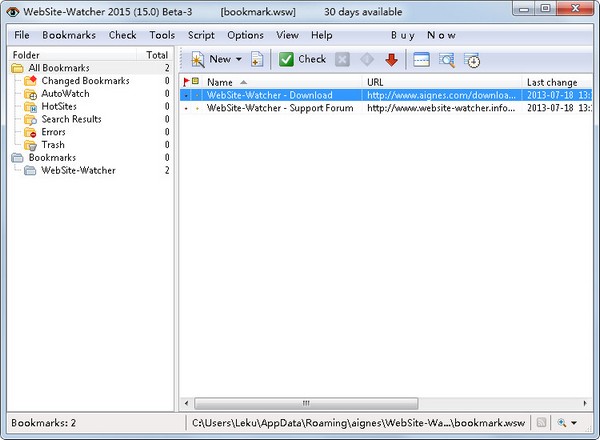Select the HotSites folder
Image resolution: width=600 pixels, height=440 pixels.
(59, 106)
